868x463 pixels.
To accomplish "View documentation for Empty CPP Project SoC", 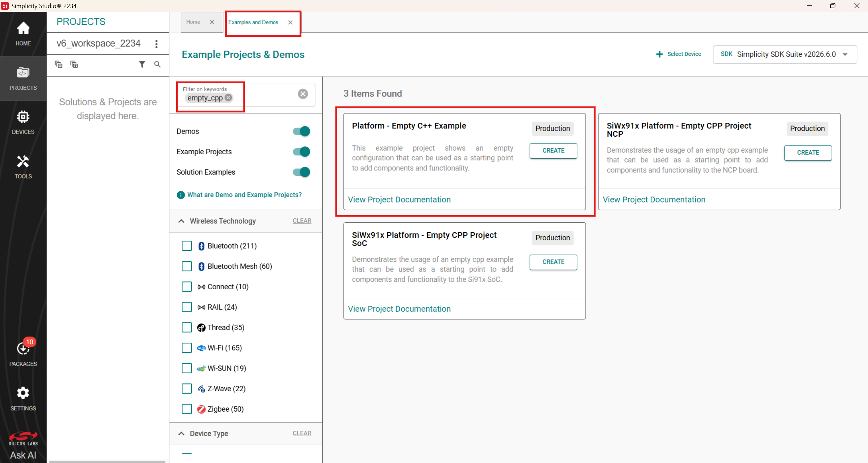I will [399, 309].
